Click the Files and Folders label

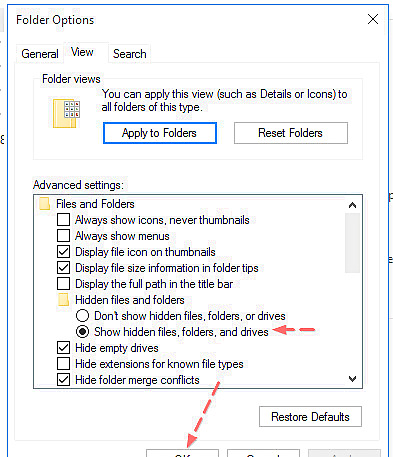[x=95, y=204]
